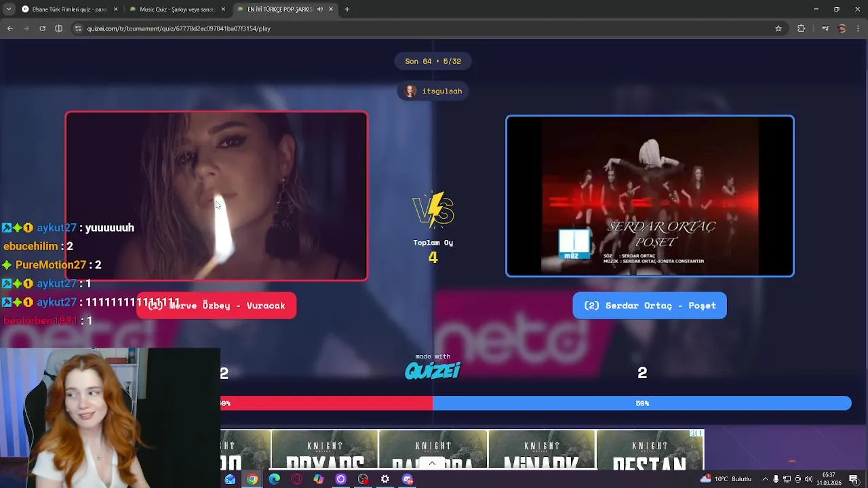Open the Chrome three-dot menu
Screen dimensions: 868x488
pos(859,28)
